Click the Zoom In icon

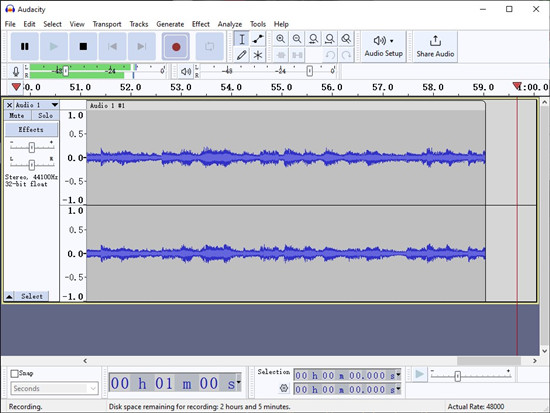(x=281, y=39)
